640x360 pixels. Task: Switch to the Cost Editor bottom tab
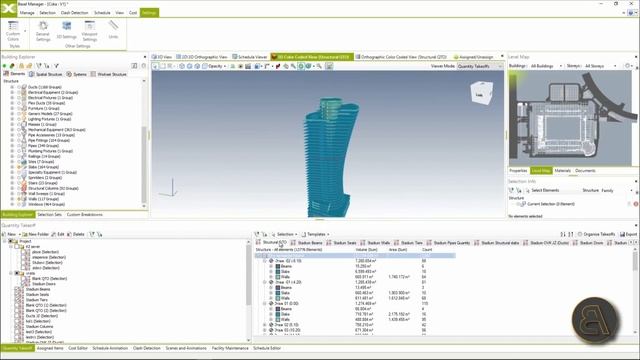point(78,349)
